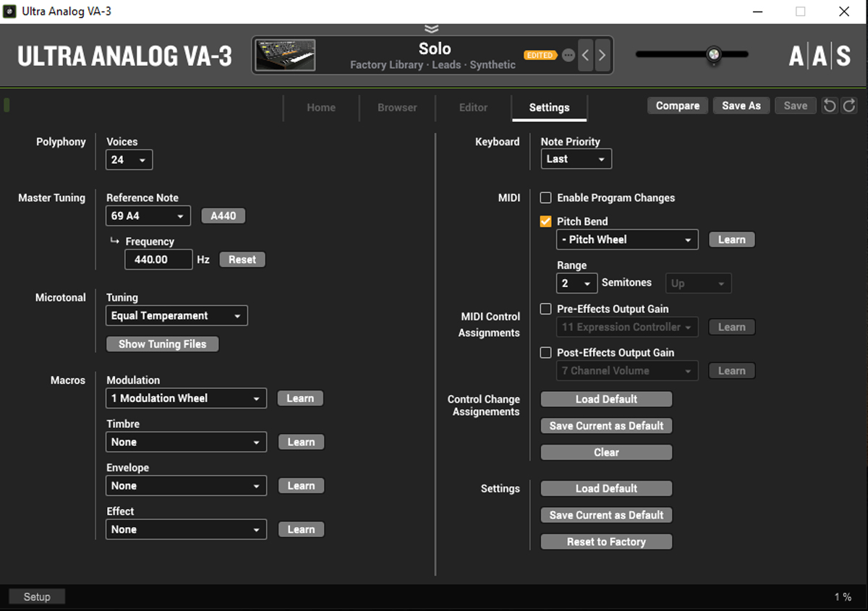Enable Program Changes checkbox
This screenshot has height=611, width=868.
(546, 197)
